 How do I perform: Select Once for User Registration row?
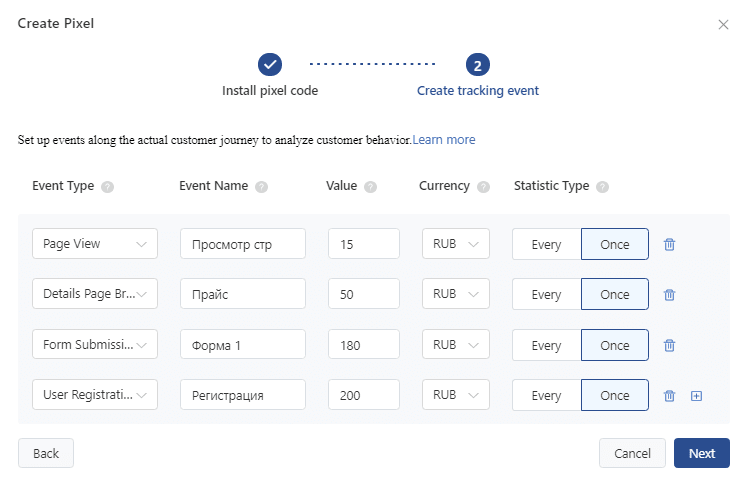615,395
